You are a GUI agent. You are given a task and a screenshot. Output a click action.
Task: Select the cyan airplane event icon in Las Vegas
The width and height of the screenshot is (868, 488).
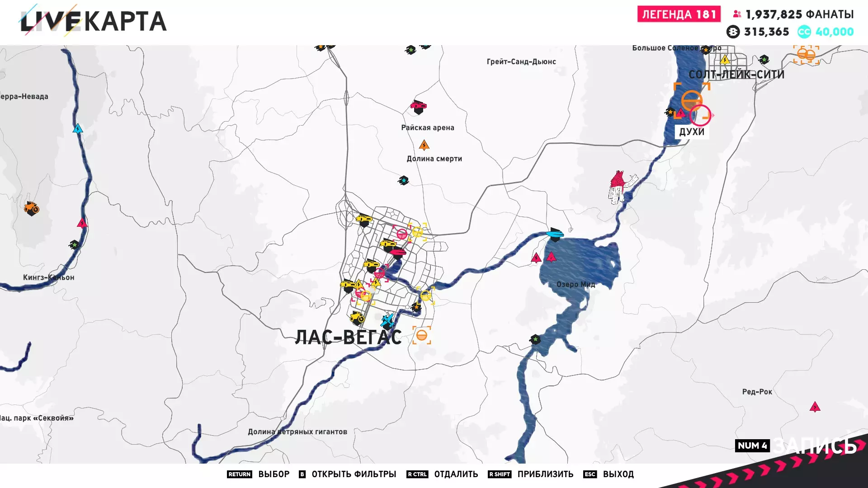(x=387, y=320)
